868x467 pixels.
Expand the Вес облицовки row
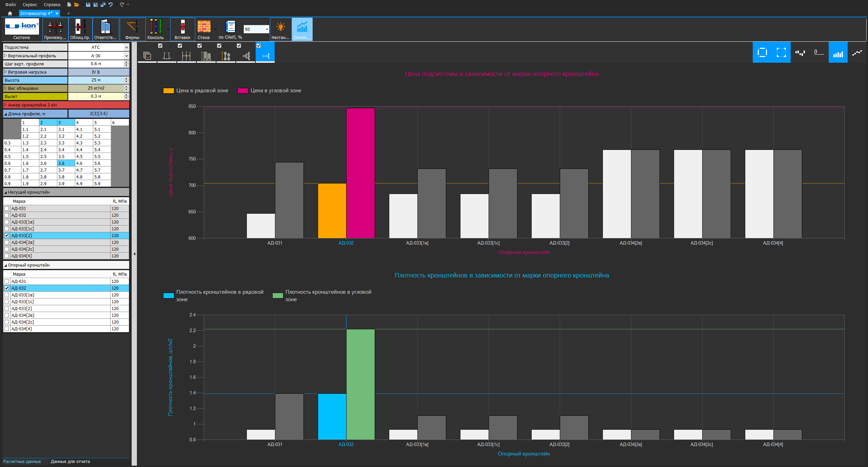(x=5, y=88)
